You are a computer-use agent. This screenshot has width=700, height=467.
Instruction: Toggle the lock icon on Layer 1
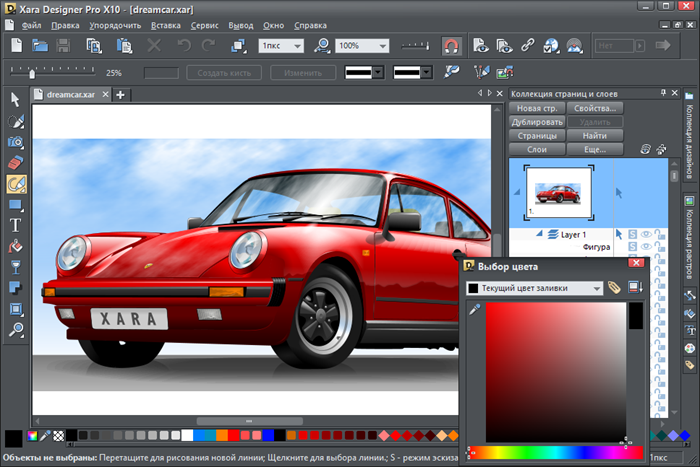coord(659,234)
